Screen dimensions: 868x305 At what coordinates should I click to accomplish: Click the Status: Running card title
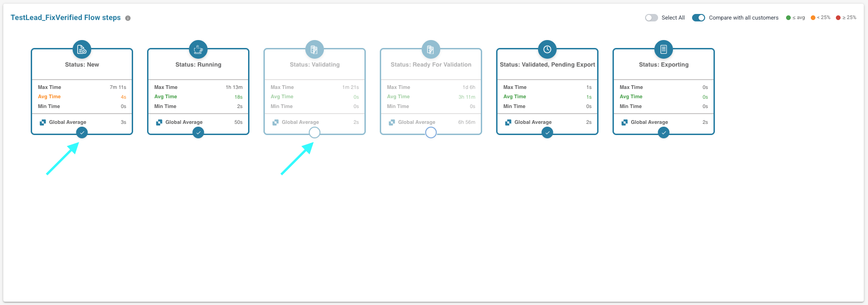(198, 65)
